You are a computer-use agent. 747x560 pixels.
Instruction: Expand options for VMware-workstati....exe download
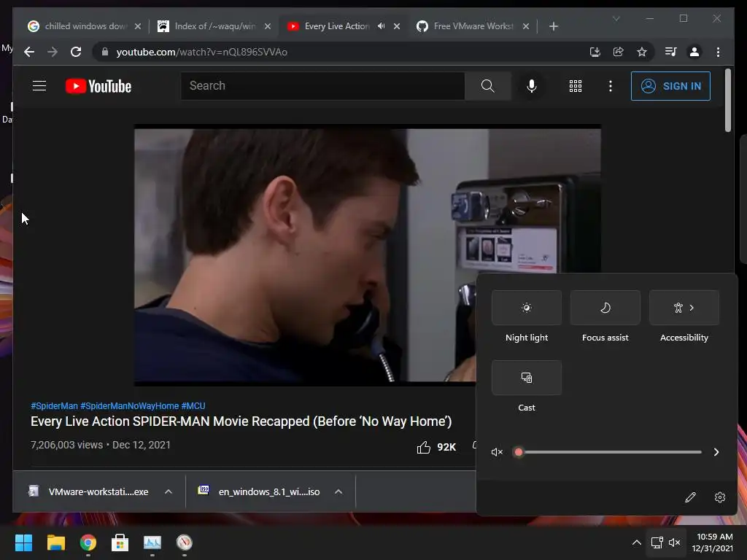tap(169, 491)
